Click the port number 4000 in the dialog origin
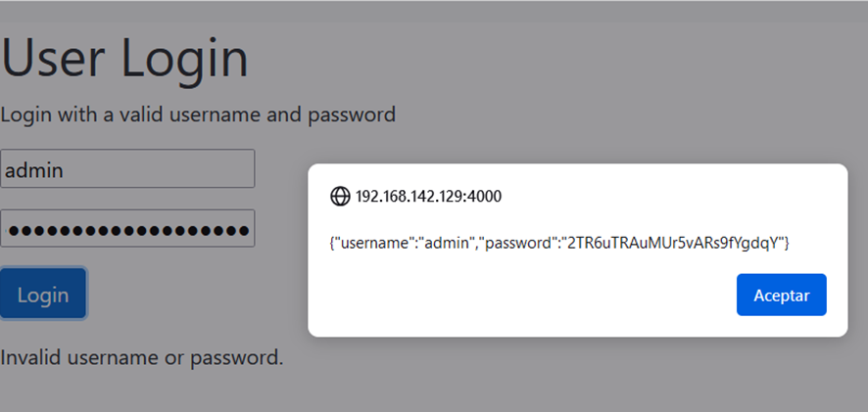Image resolution: width=868 pixels, height=412 pixels. tap(485, 197)
